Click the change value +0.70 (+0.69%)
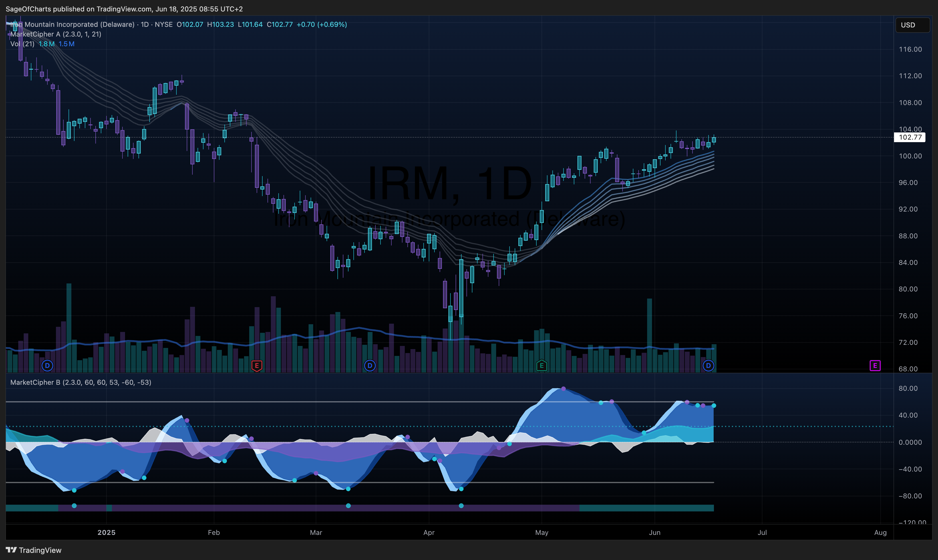 click(321, 25)
